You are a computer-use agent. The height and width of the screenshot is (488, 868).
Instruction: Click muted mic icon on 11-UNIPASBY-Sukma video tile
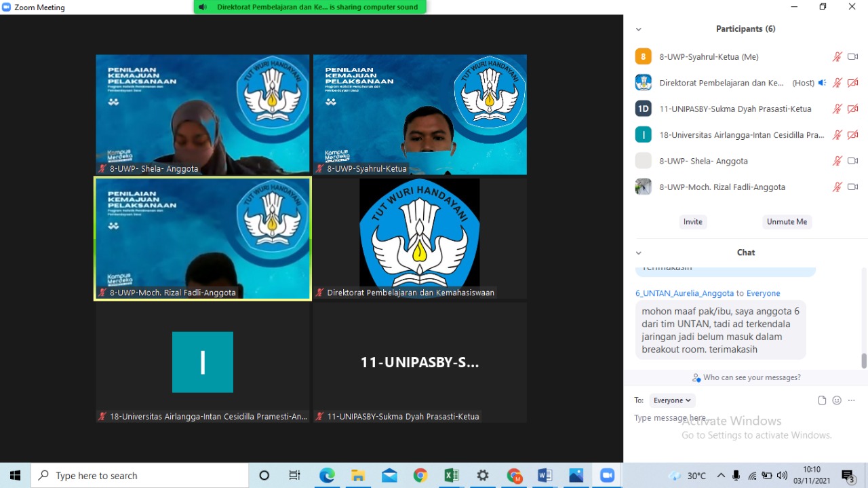click(x=319, y=417)
